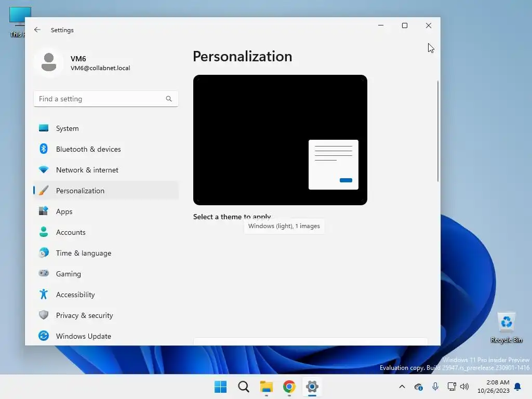
Task: Click the Apps icon in sidebar
Action: tap(44, 211)
